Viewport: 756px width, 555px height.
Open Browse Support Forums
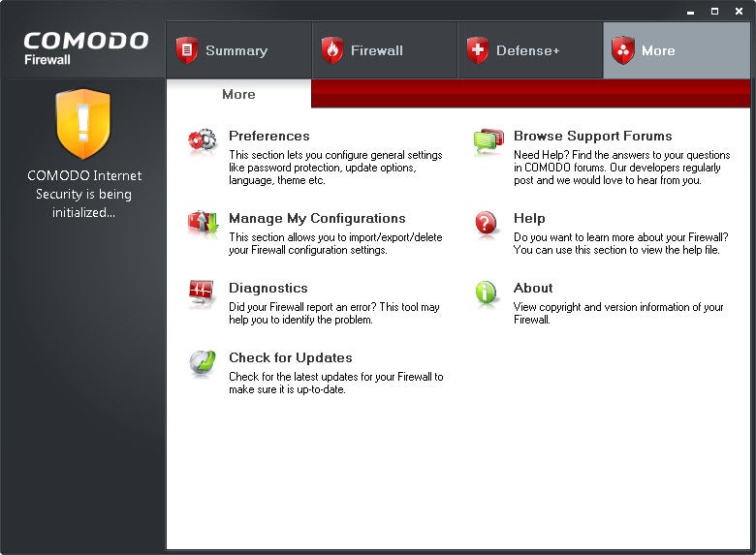[x=592, y=136]
